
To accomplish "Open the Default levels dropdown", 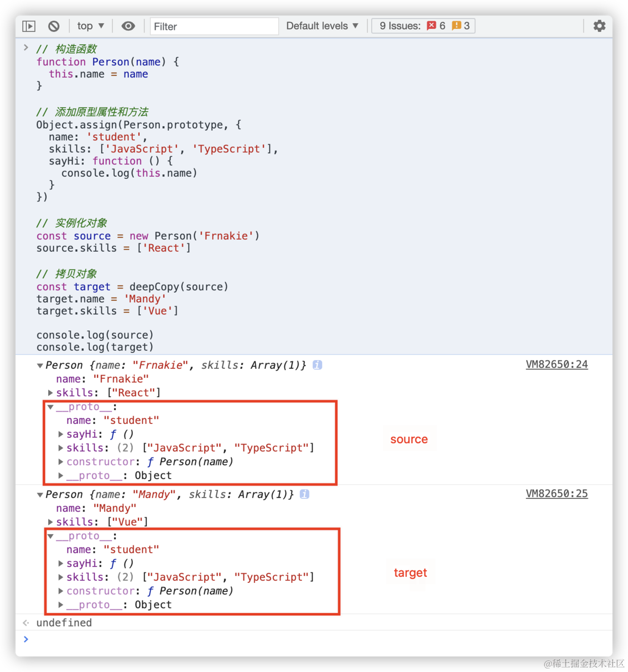I will [x=322, y=26].
